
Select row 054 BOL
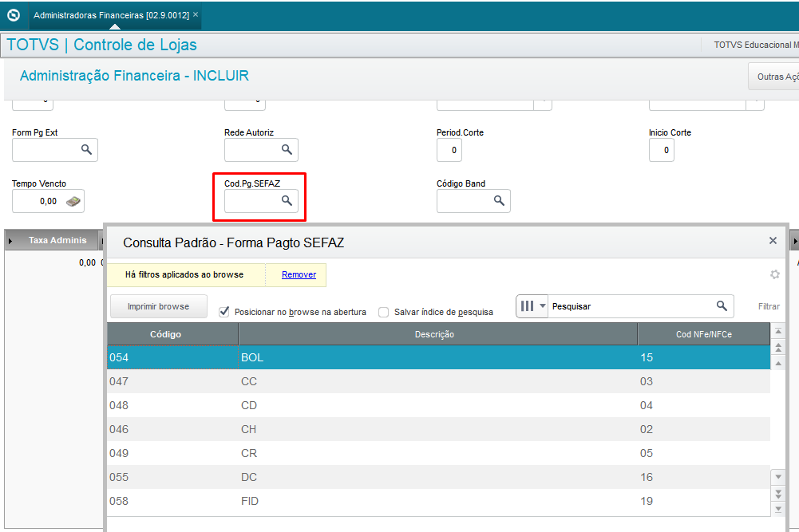[x=439, y=357]
